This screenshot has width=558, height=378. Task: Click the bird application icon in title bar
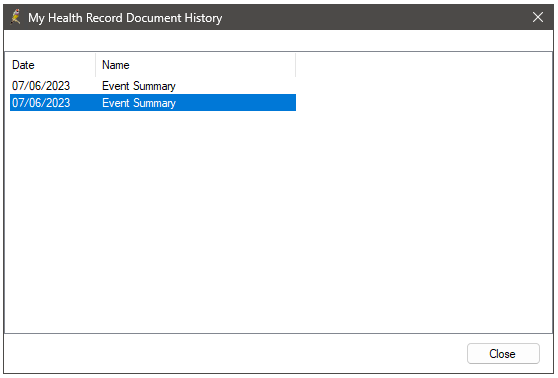pos(15,17)
